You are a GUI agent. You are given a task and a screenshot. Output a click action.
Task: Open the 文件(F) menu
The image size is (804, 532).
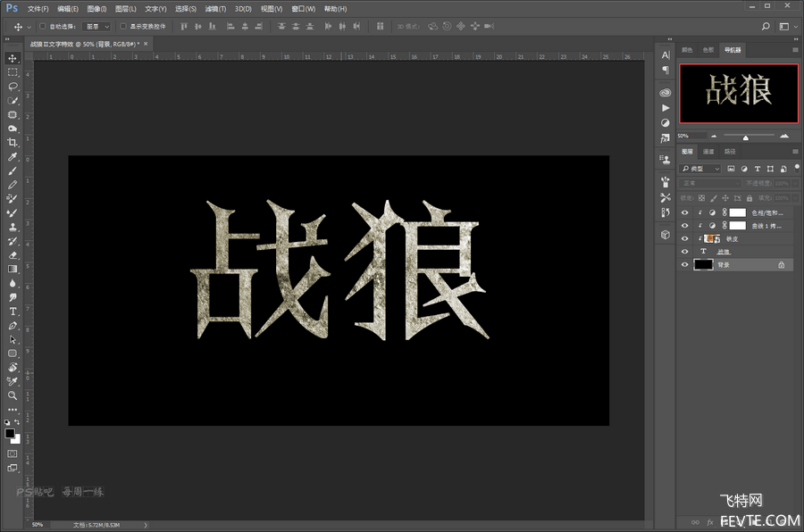point(38,9)
